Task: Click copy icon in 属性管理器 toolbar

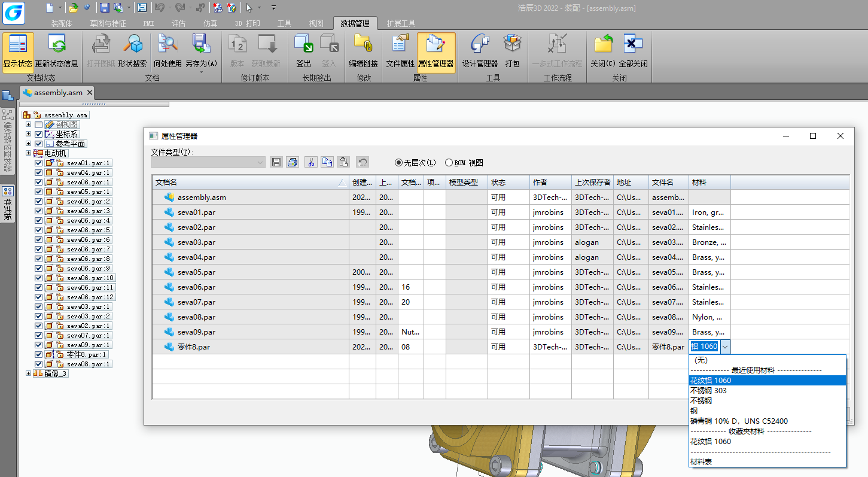Action: (x=327, y=162)
